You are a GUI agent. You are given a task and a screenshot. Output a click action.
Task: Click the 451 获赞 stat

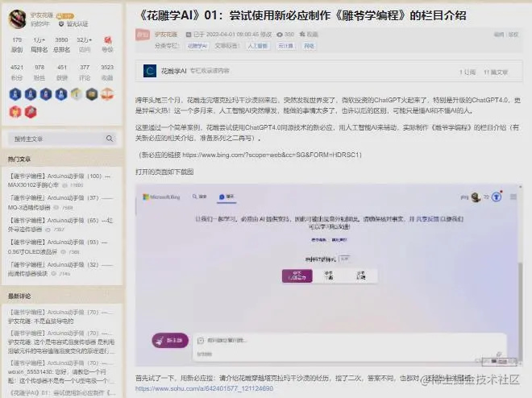tap(62, 73)
